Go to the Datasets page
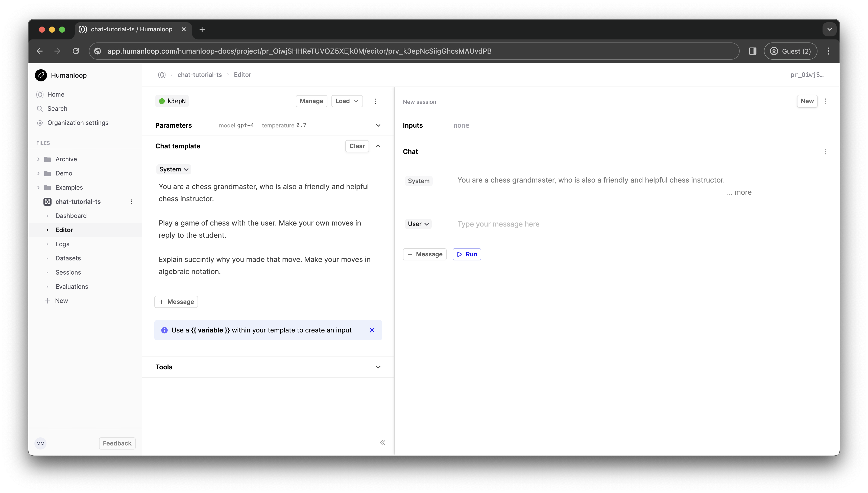The width and height of the screenshot is (868, 493). pos(68,259)
